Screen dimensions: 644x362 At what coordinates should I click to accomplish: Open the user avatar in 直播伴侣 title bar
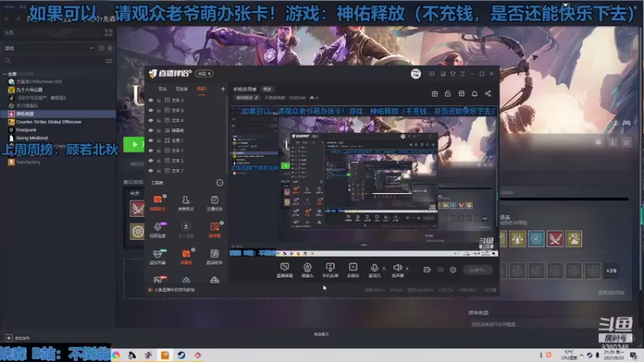tap(415, 74)
